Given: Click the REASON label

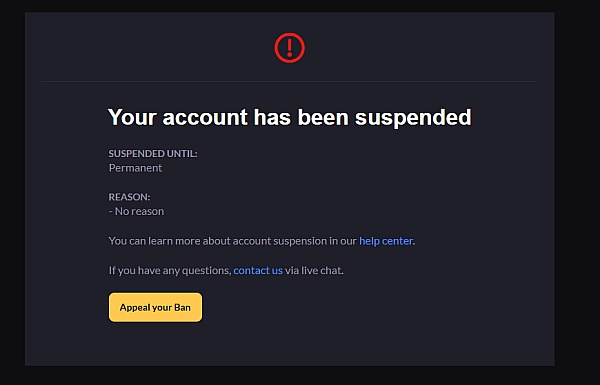Looking at the screenshot, I should point(129,197).
